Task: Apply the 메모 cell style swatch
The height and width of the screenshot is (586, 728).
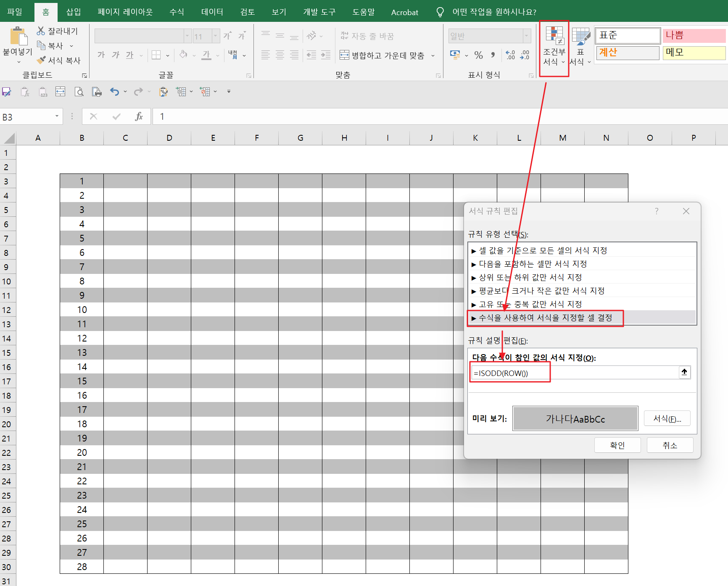Action: (x=694, y=53)
